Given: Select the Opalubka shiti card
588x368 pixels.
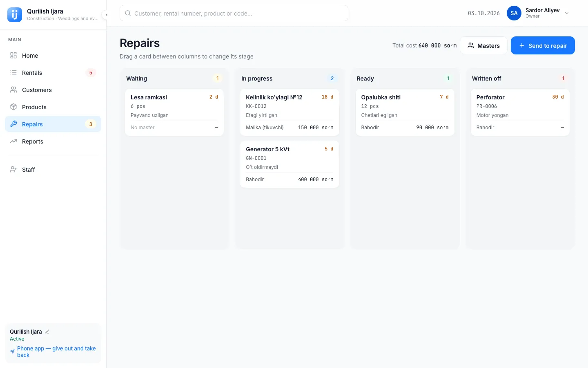Looking at the screenshot, I should (x=405, y=112).
